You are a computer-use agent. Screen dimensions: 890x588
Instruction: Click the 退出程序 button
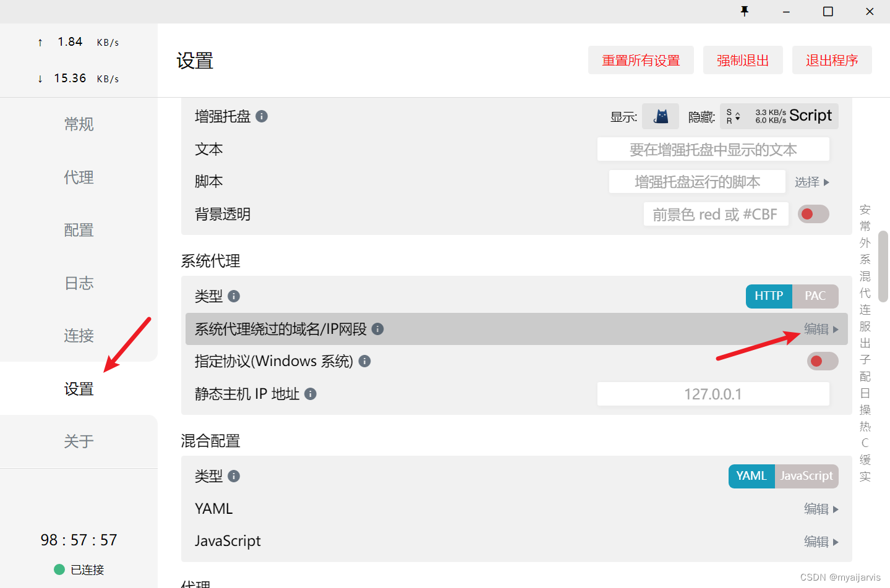tap(832, 60)
